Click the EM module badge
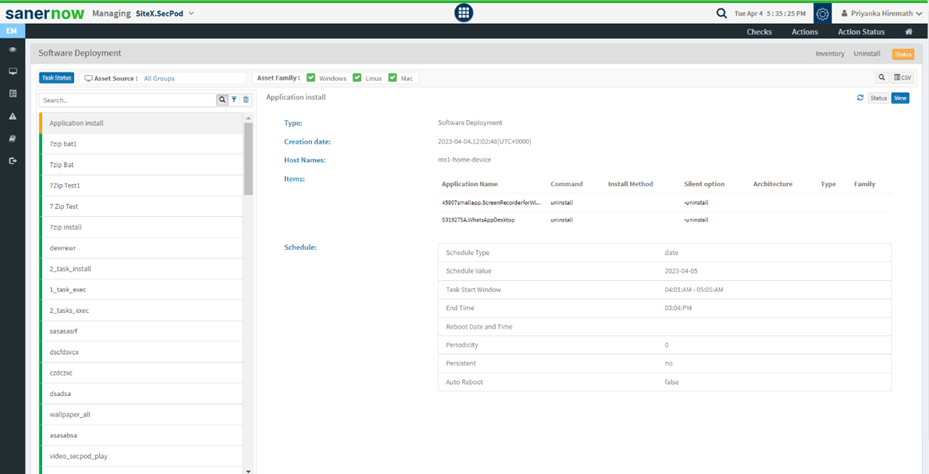 [x=12, y=31]
